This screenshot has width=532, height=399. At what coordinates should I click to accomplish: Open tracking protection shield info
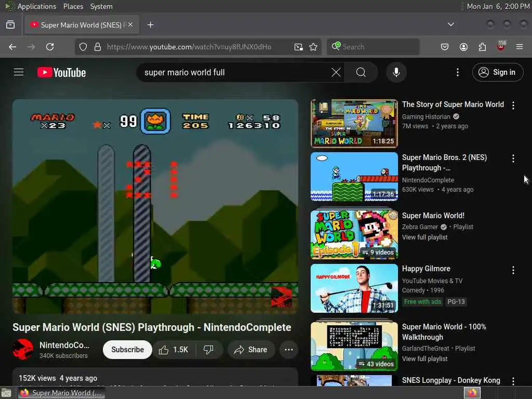tap(83, 47)
